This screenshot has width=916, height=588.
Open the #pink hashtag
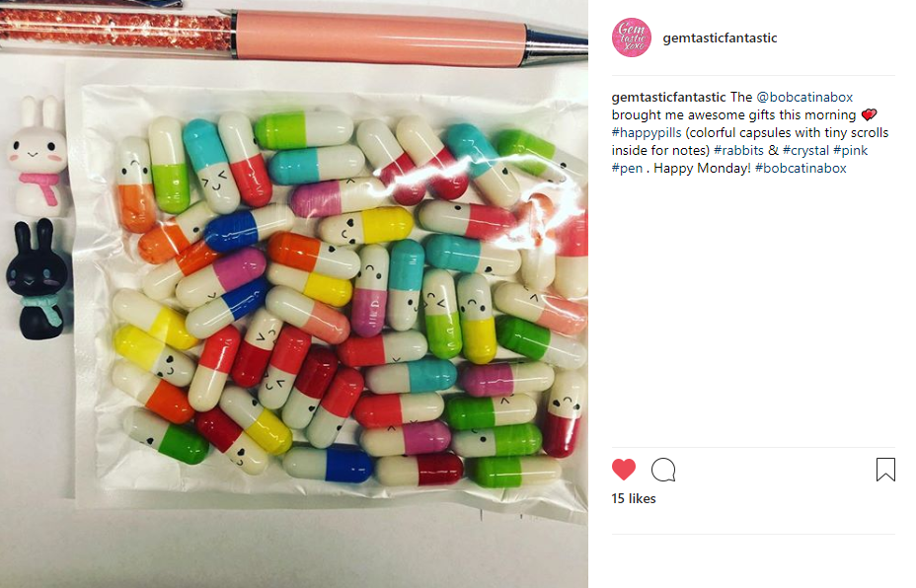(x=850, y=150)
